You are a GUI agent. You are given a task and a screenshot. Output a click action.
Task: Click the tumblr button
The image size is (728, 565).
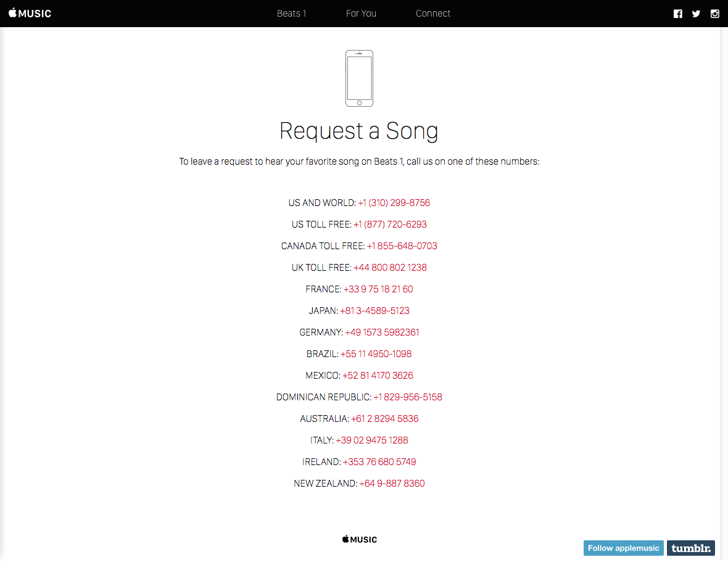tap(691, 548)
